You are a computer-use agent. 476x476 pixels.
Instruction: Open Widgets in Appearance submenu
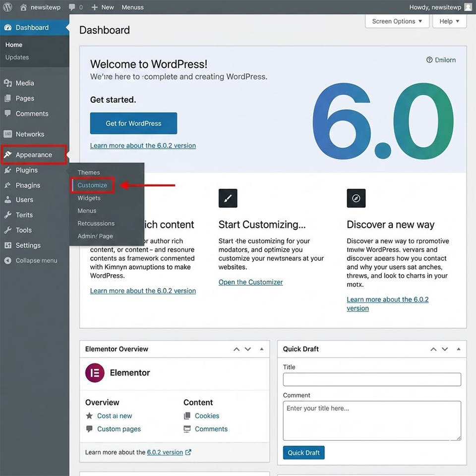click(x=89, y=198)
